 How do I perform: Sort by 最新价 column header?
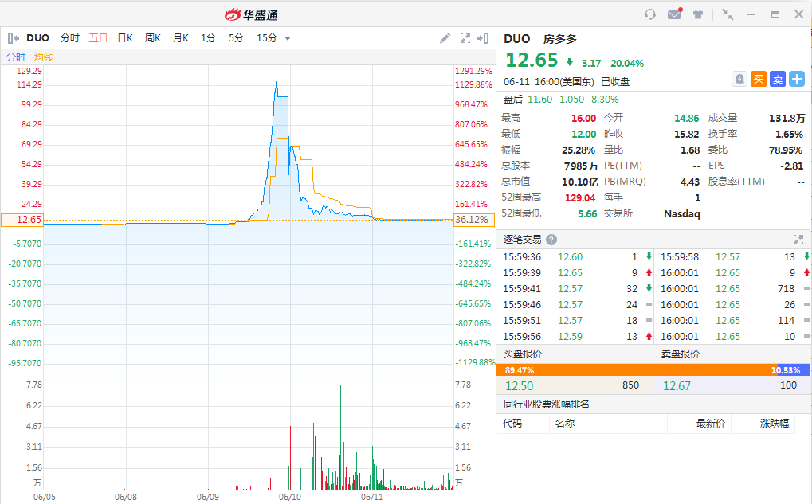pyautogui.click(x=711, y=424)
